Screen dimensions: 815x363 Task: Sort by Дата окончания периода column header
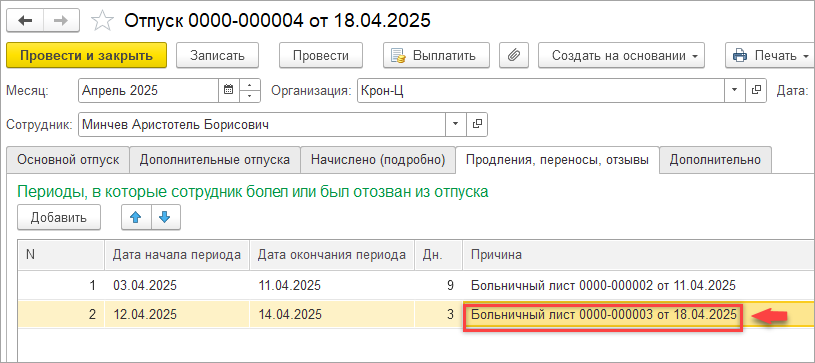pos(332,255)
